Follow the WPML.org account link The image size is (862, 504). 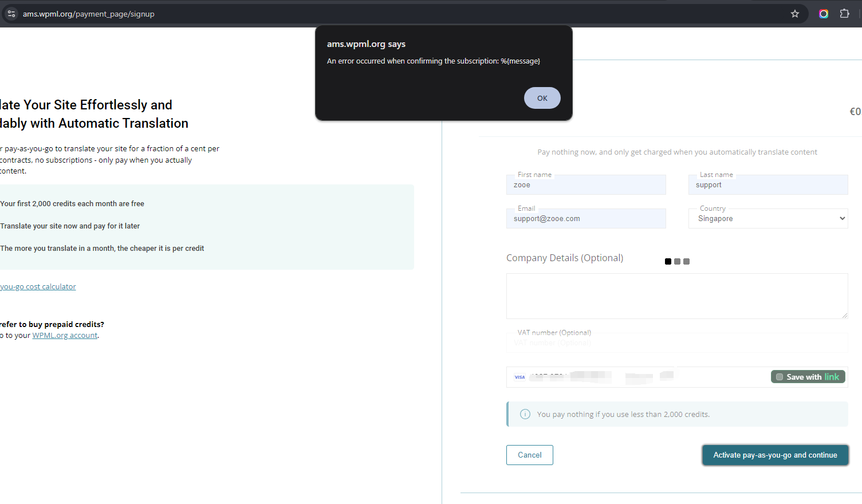[65, 335]
